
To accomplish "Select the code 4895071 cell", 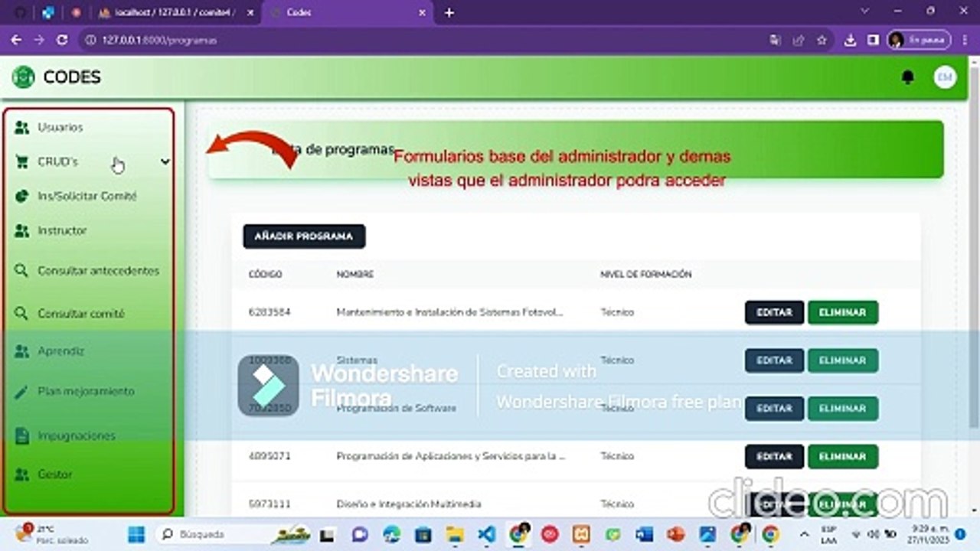I will point(269,456).
